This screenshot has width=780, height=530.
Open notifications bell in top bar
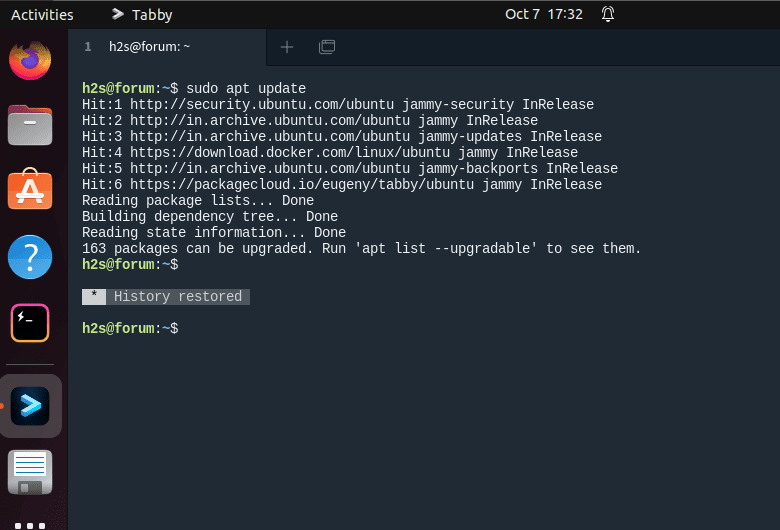608,14
